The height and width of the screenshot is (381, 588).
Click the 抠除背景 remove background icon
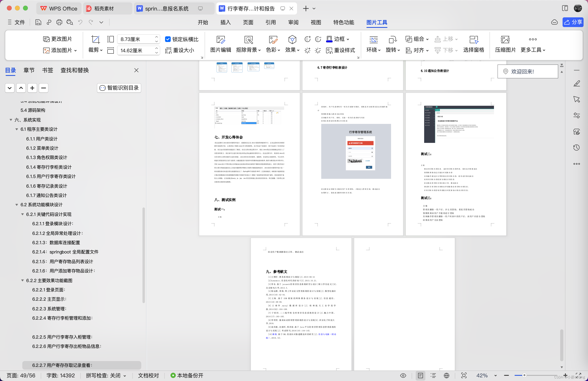click(248, 40)
